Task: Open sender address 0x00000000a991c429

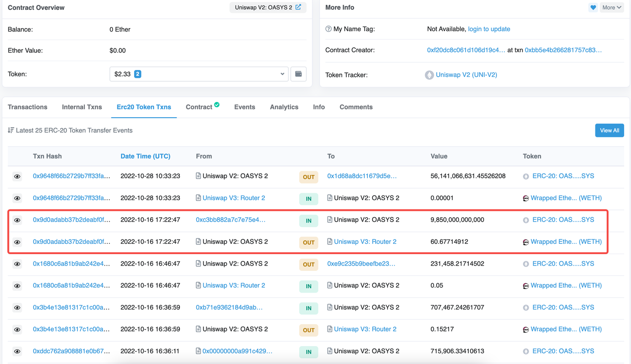Action: coord(238,351)
